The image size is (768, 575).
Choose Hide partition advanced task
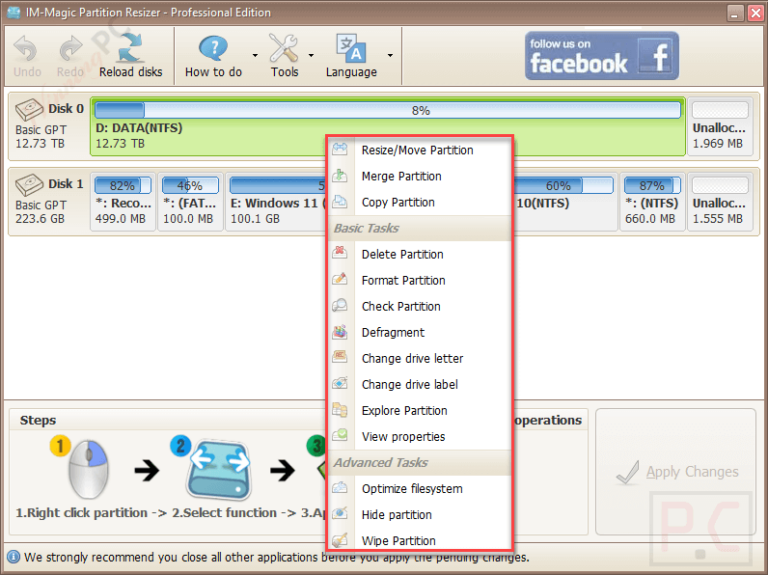[x=420, y=514]
